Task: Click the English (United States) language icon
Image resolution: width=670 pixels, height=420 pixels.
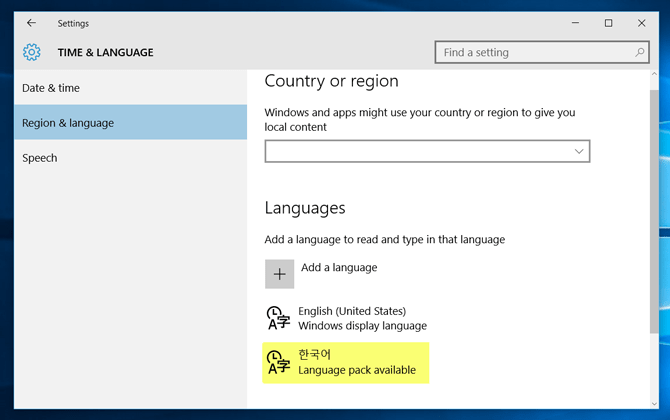Action: point(279,318)
